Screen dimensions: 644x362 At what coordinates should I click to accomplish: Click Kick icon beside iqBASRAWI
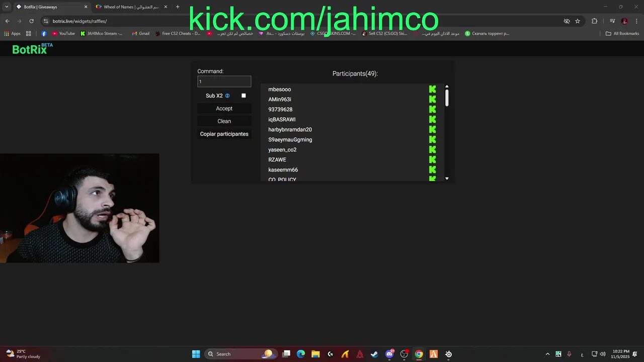coord(432,119)
